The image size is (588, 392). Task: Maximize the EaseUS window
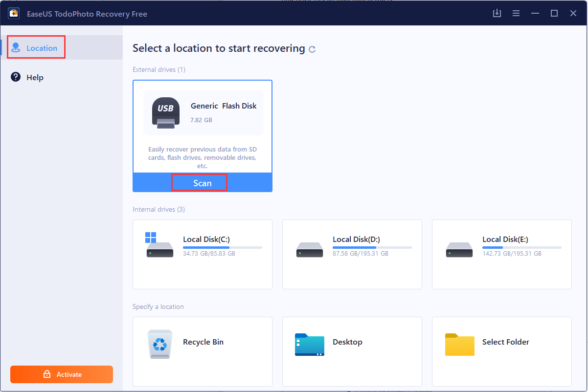pos(554,13)
